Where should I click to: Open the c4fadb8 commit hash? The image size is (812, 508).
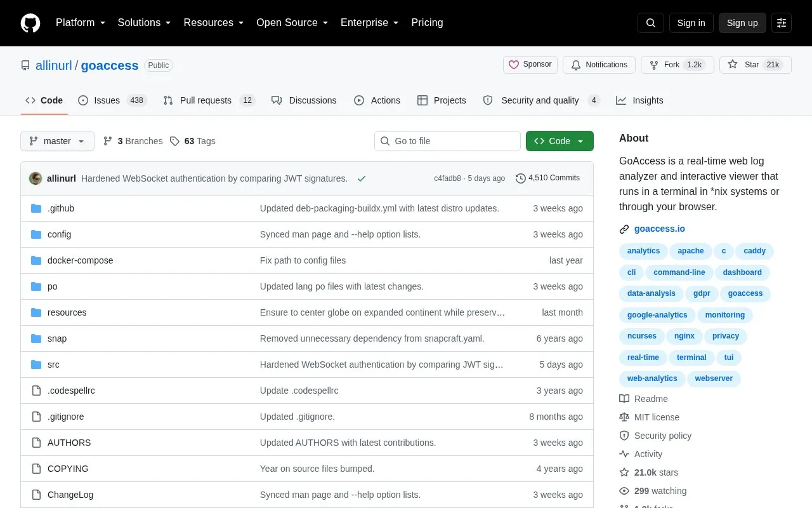447,178
